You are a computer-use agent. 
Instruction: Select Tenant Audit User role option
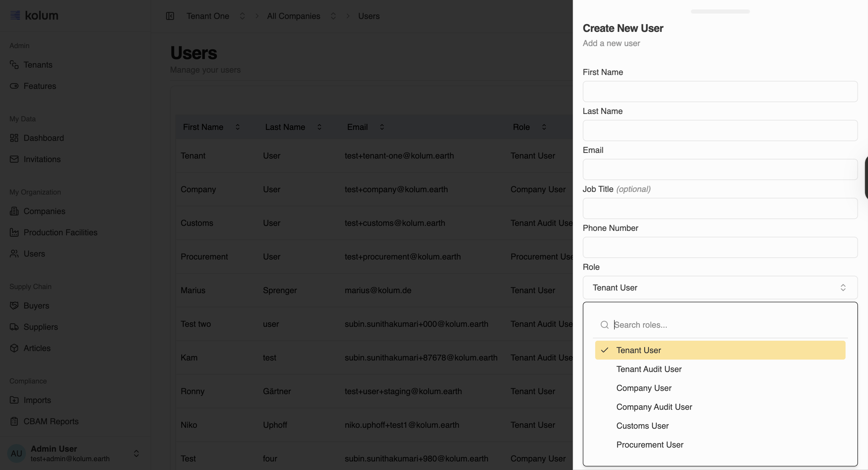pyautogui.click(x=649, y=369)
